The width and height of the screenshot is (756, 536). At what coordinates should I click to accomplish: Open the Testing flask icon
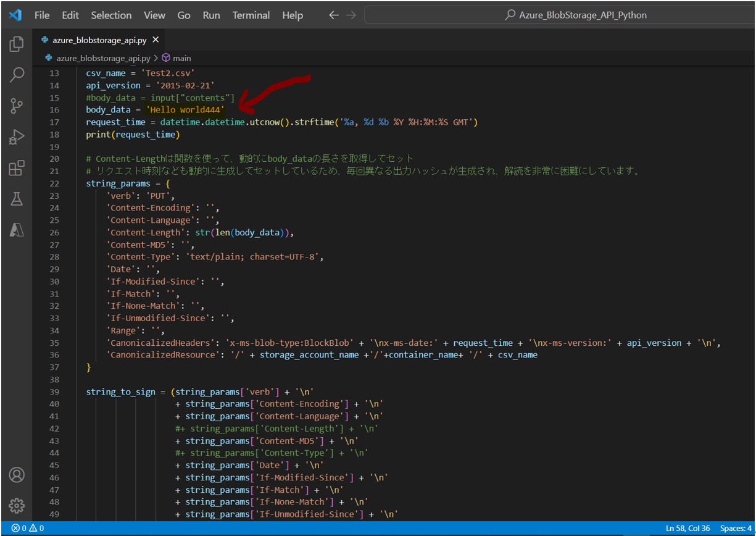(17, 199)
